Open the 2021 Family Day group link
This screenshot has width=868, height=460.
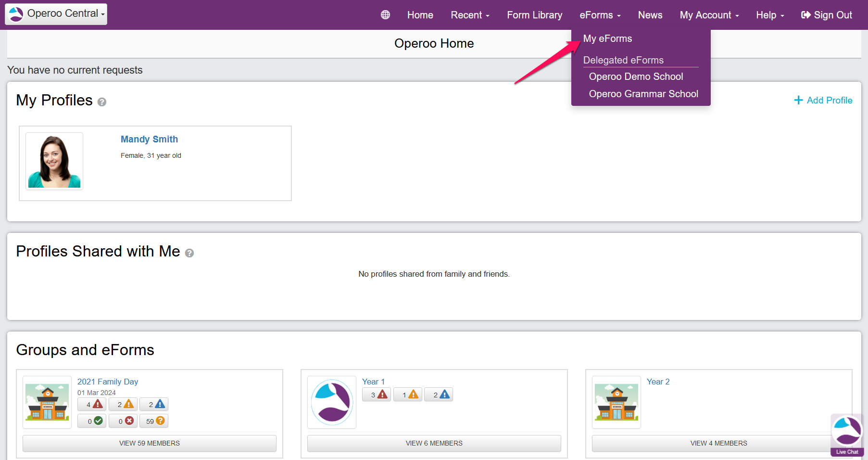point(108,382)
